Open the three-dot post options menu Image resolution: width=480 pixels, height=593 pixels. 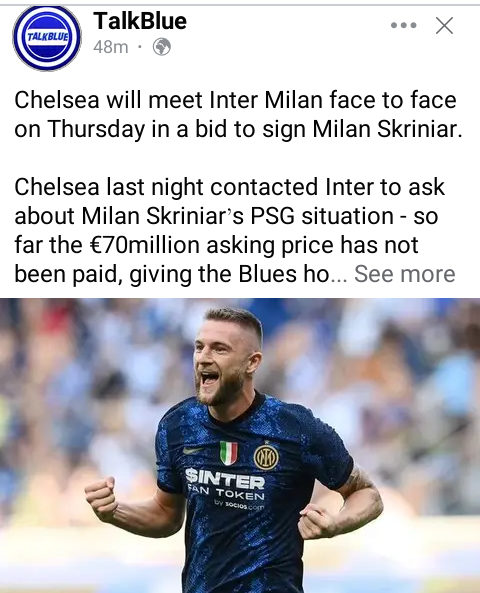(404, 25)
